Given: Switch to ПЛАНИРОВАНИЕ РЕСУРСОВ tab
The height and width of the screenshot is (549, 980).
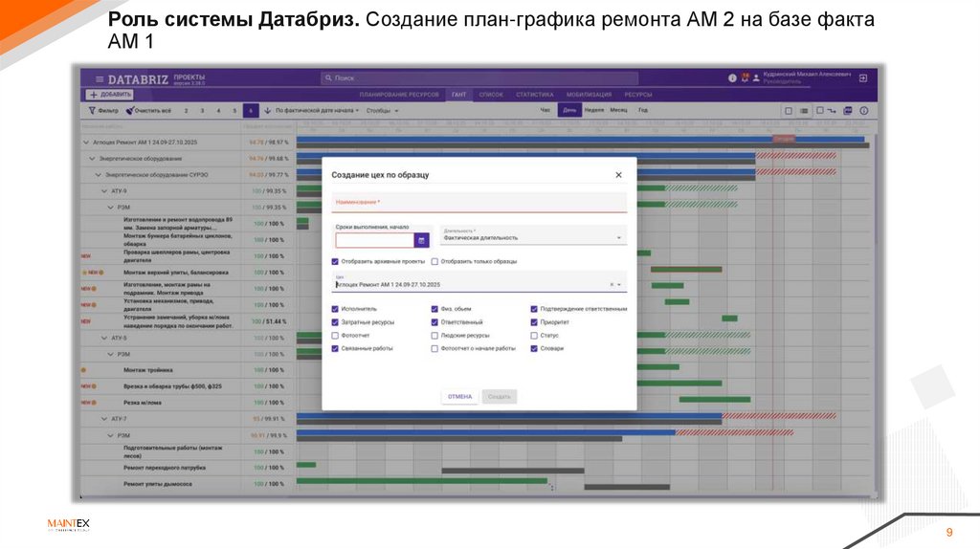Looking at the screenshot, I should tap(399, 95).
